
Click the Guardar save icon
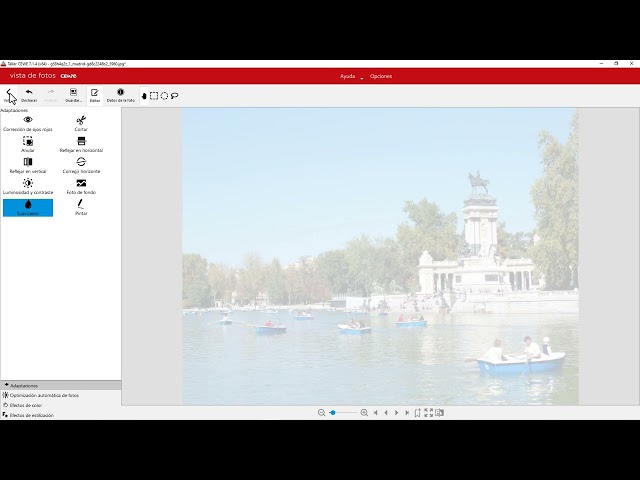click(x=73, y=92)
